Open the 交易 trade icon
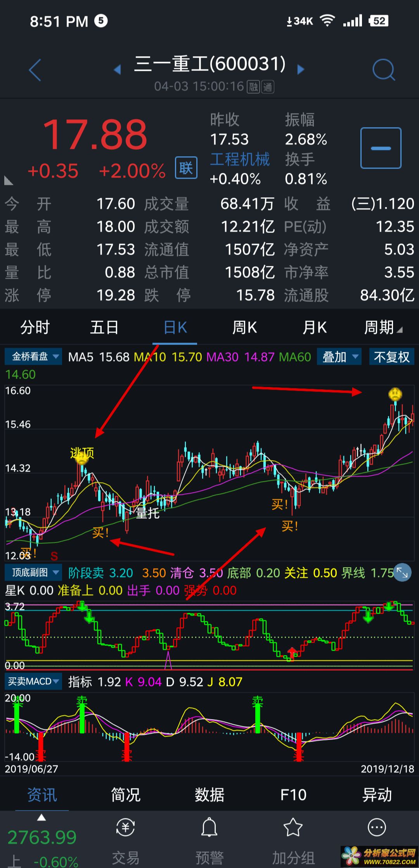 click(x=125, y=828)
